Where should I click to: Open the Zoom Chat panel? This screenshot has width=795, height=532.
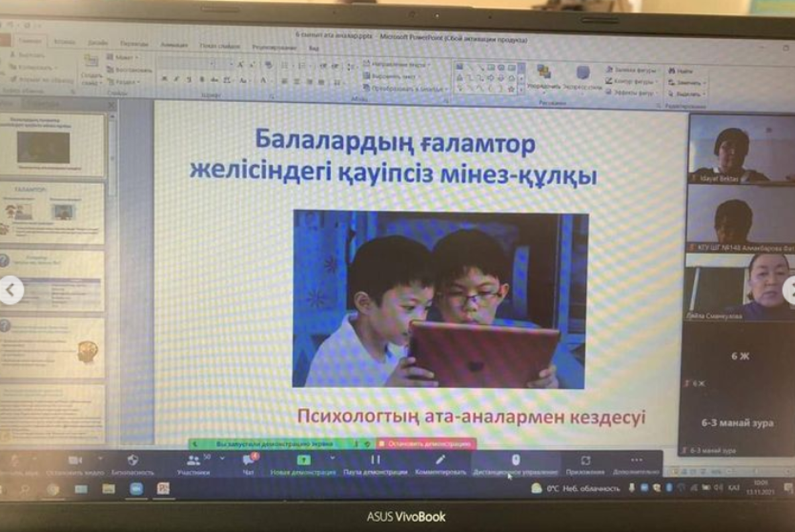point(249,462)
